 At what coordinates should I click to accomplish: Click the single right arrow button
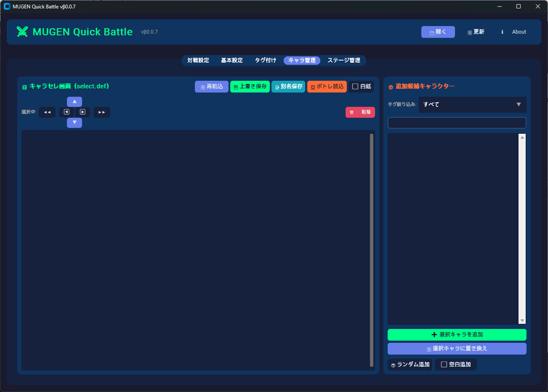coord(82,112)
